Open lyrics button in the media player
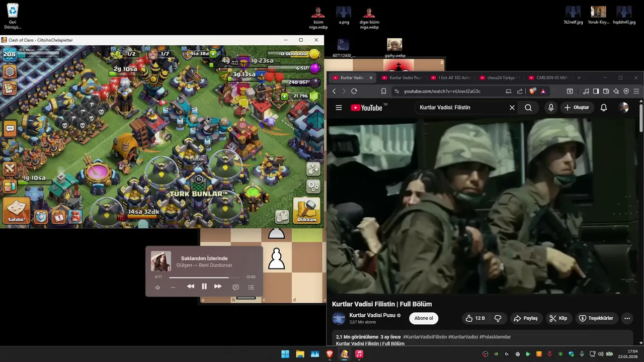The height and width of the screenshot is (362, 644). point(235,288)
